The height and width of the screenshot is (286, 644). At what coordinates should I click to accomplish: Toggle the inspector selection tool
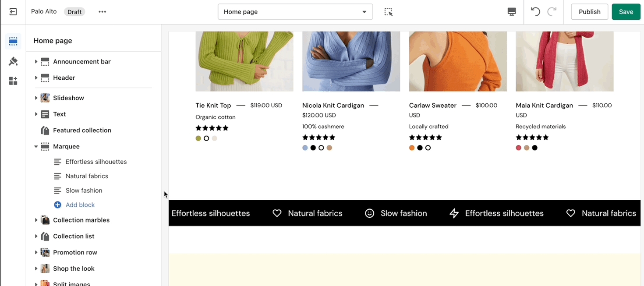click(x=388, y=12)
